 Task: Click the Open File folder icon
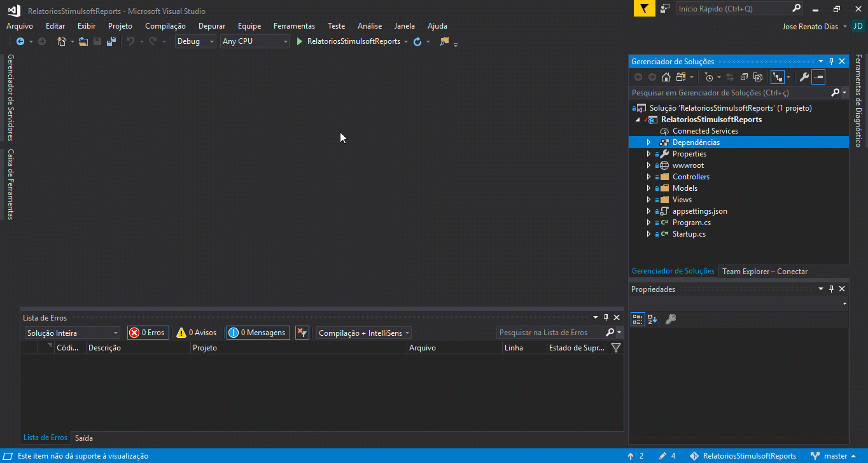[83, 41]
